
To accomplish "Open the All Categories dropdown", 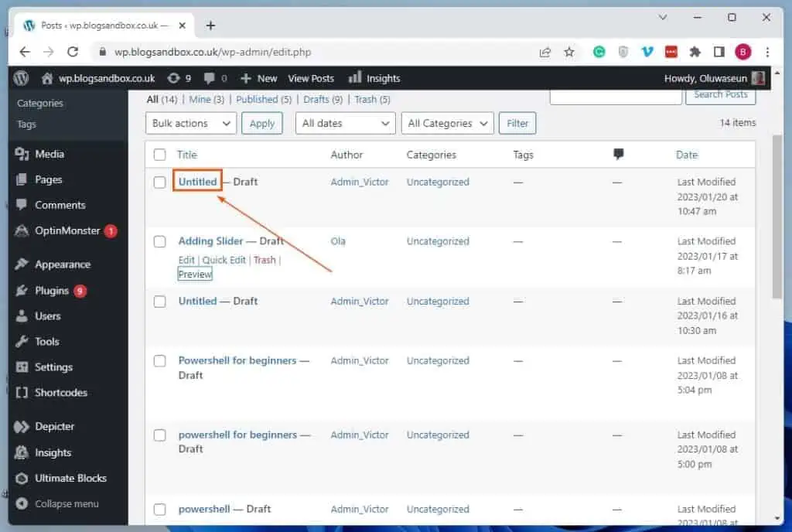I will [447, 123].
